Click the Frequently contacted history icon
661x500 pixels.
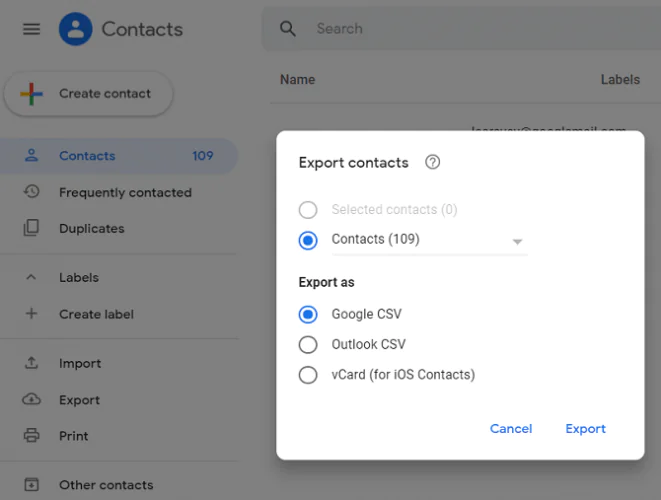click(32, 192)
